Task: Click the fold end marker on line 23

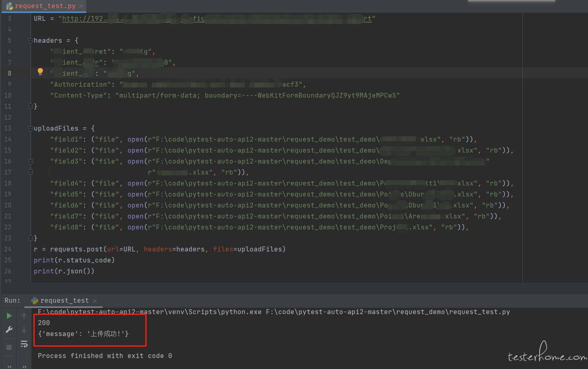Action: (31, 238)
